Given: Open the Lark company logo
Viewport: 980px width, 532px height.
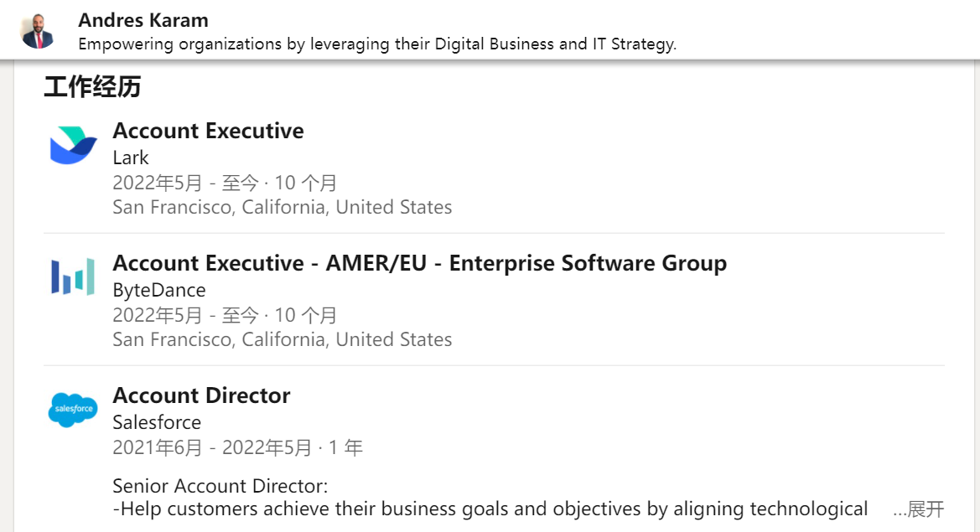Looking at the screenshot, I should pyautogui.click(x=73, y=145).
